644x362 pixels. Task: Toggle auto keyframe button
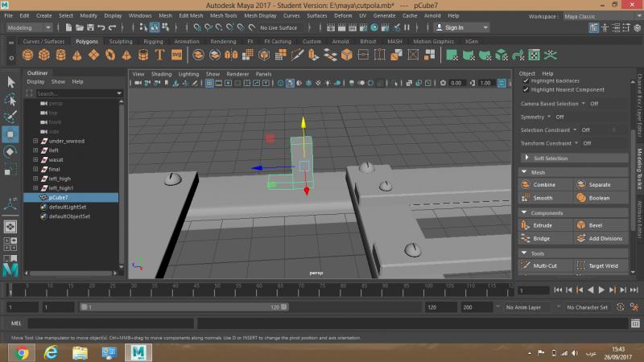click(x=621, y=307)
